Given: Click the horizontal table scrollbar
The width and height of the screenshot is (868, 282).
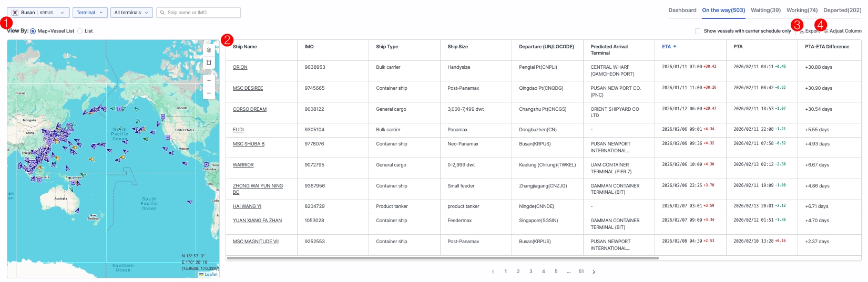Looking at the screenshot, I should pyautogui.click(x=443, y=258).
